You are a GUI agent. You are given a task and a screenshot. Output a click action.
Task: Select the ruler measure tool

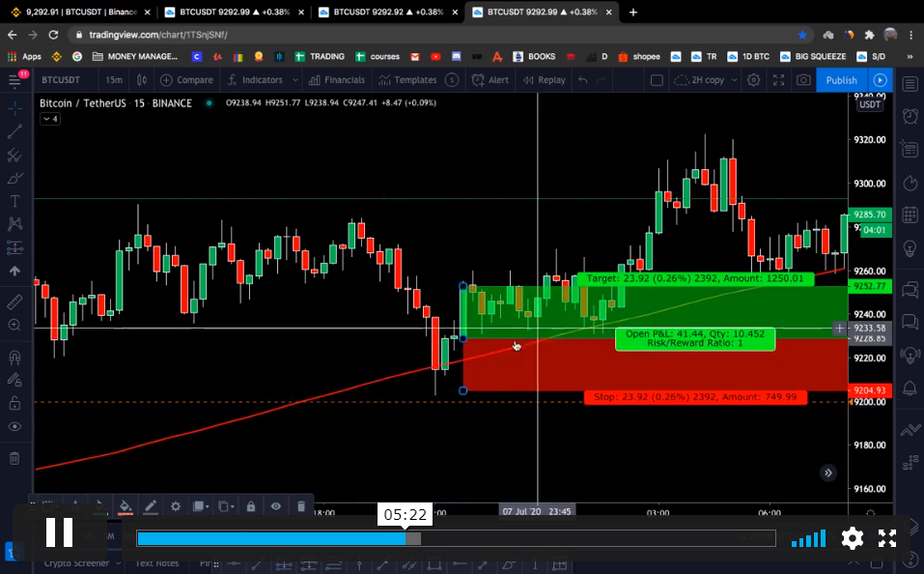(14, 302)
